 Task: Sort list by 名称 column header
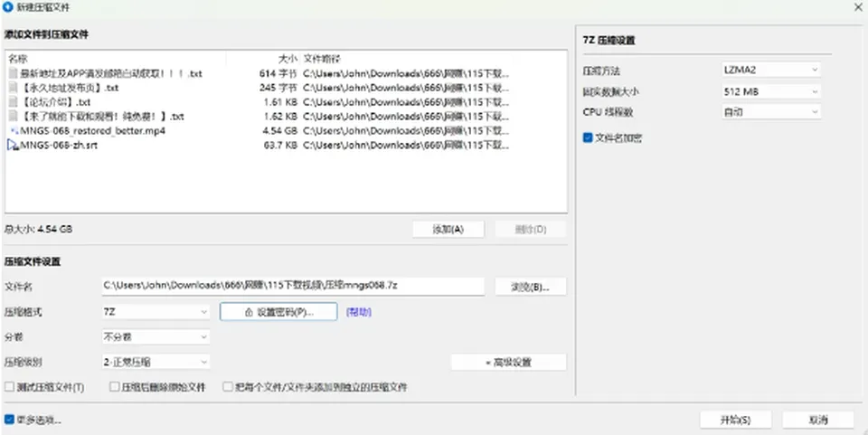(116, 59)
